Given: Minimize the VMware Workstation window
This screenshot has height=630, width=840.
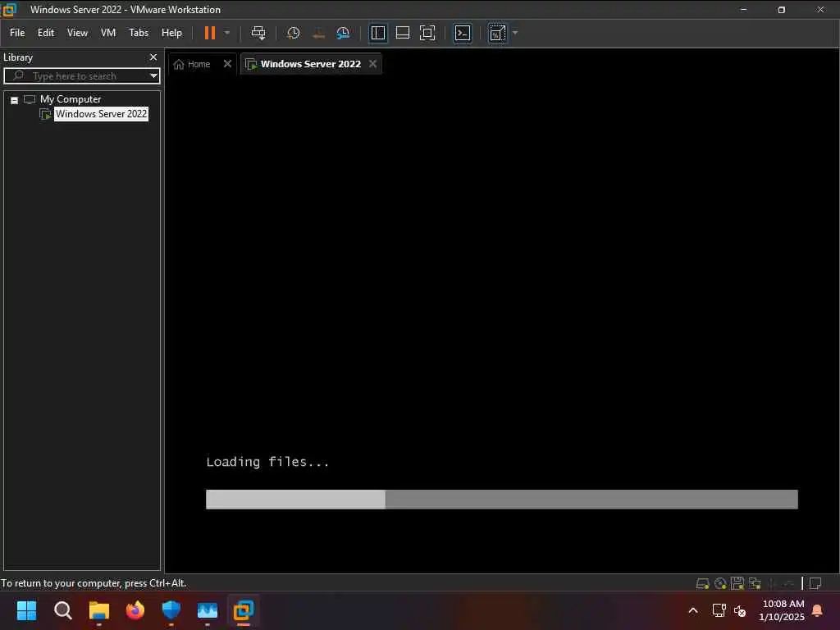Looking at the screenshot, I should coord(743,10).
